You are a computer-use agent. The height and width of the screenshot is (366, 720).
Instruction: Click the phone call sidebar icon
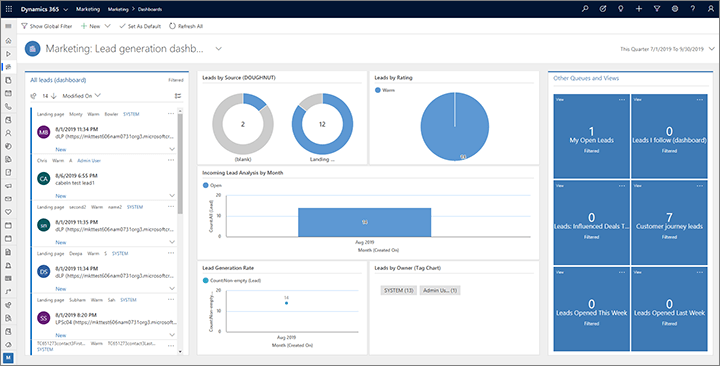point(8,107)
